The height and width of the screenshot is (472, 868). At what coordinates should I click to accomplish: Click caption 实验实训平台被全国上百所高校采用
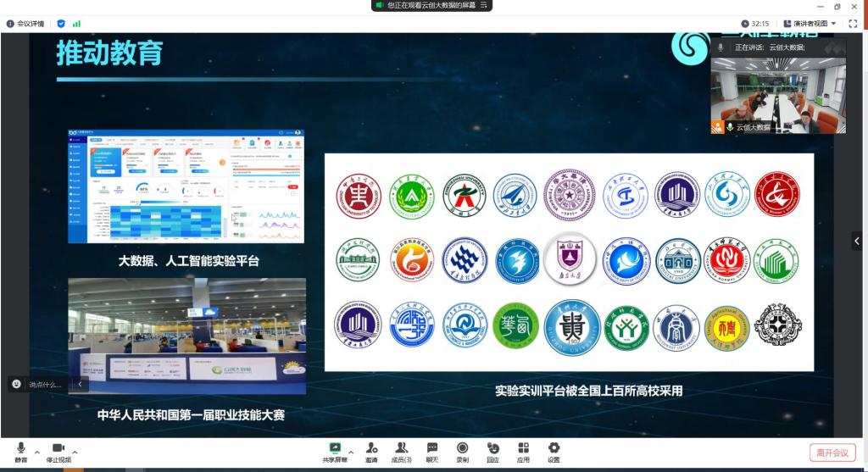click(x=588, y=391)
